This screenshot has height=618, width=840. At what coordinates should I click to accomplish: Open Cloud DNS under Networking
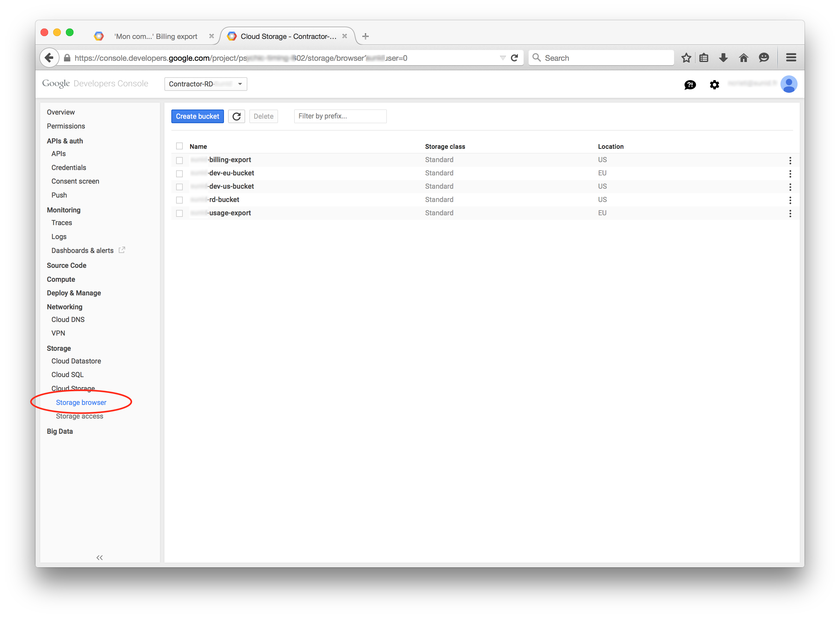(x=68, y=319)
